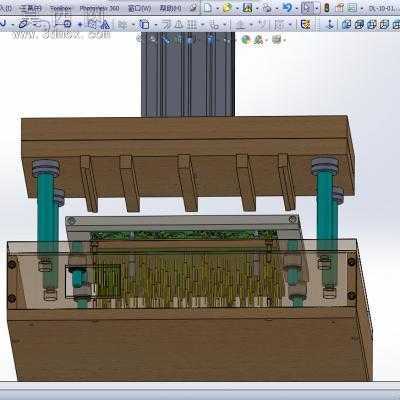The height and width of the screenshot is (400, 400).
Task: Open the 帮助(H) help menu
Action: (x=170, y=8)
